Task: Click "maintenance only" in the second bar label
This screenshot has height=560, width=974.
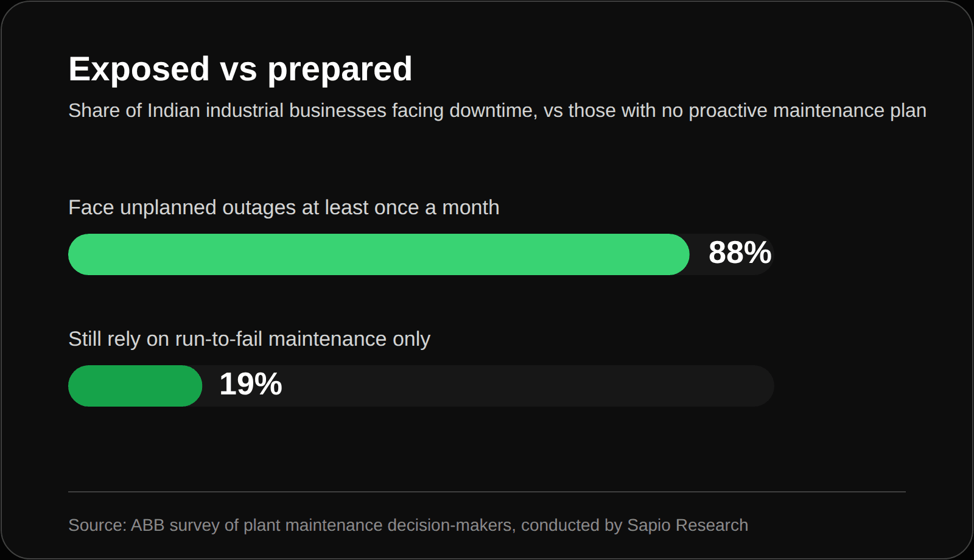Action: 349,339
